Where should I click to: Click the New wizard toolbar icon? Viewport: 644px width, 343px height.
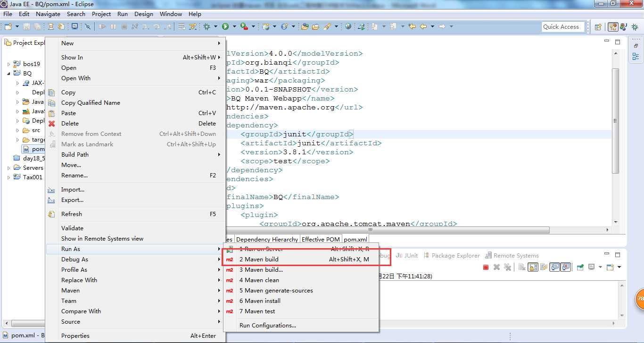[8, 26]
